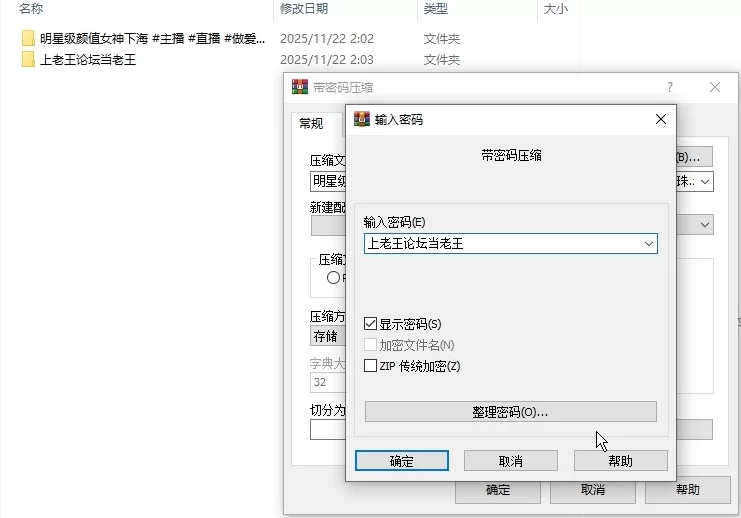This screenshot has width=741, height=518.
Task: Click the ? help icon in the 带密码压缩 window
Action: pos(670,87)
